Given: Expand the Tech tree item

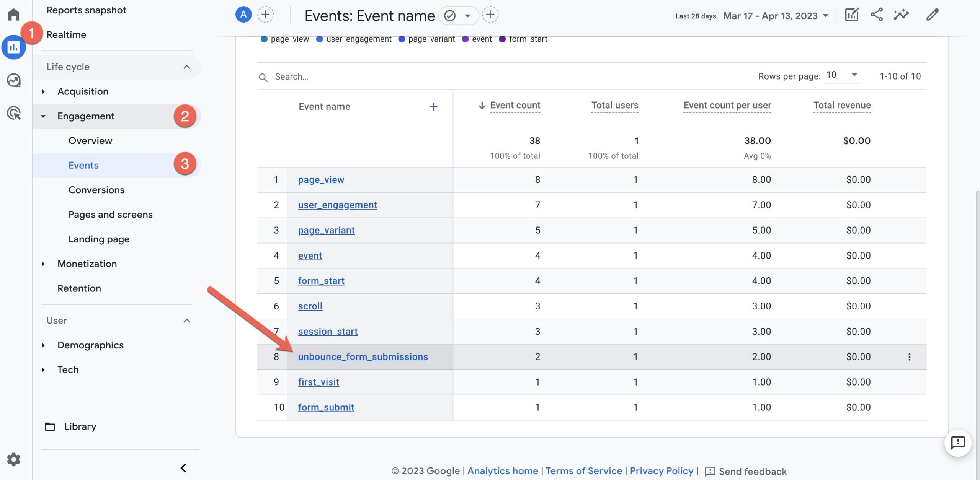Looking at the screenshot, I should [x=43, y=369].
